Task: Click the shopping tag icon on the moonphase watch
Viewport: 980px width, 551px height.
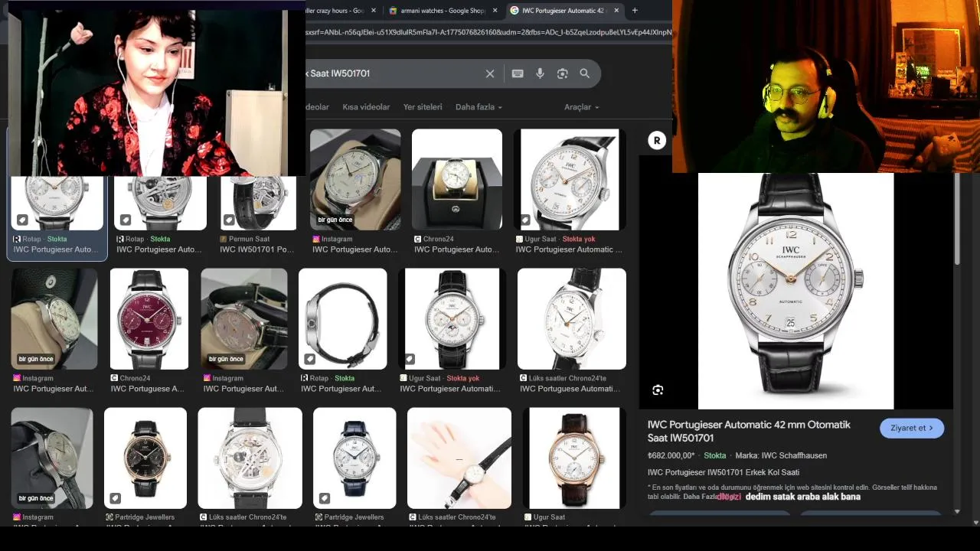Action: pos(410,359)
